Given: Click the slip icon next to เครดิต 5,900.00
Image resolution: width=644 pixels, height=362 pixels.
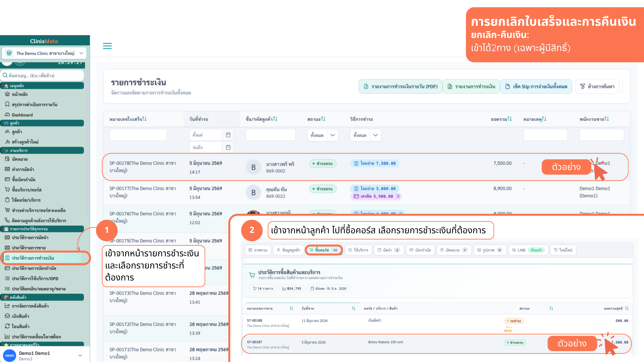Looking at the screenshot, I should pos(398,196).
